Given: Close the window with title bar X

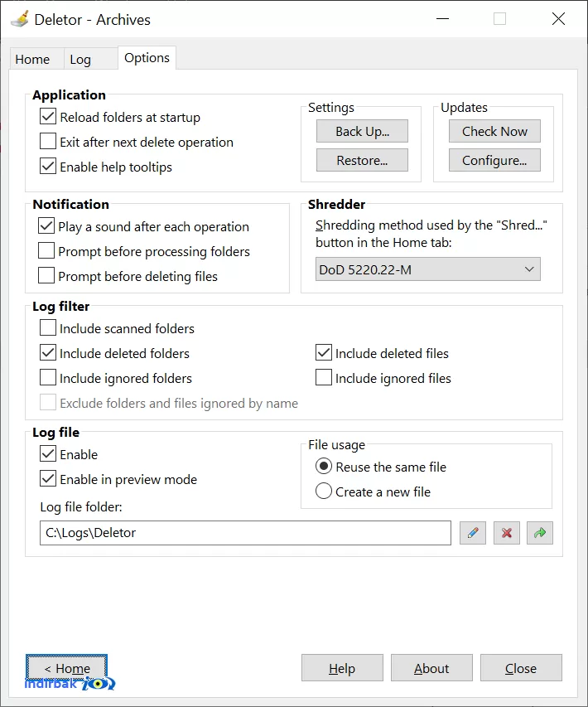Looking at the screenshot, I should point(558,19).
